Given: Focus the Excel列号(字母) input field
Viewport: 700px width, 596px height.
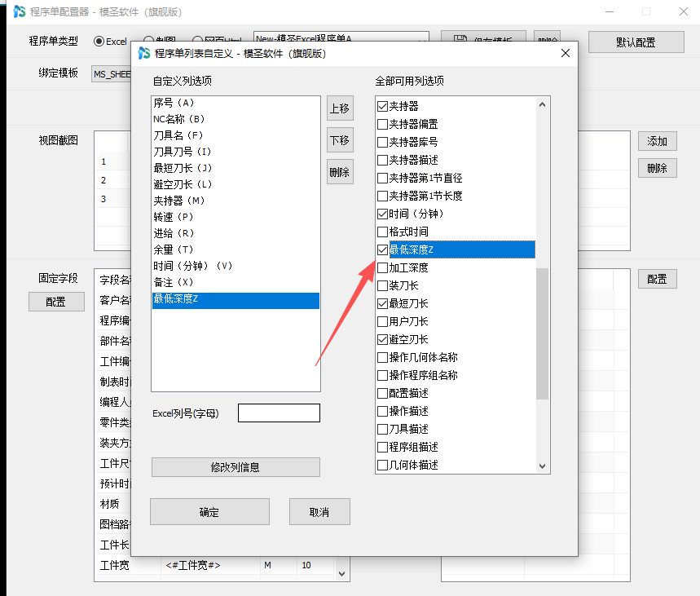Looking at the screenshot, I should [x=279, y=413].
